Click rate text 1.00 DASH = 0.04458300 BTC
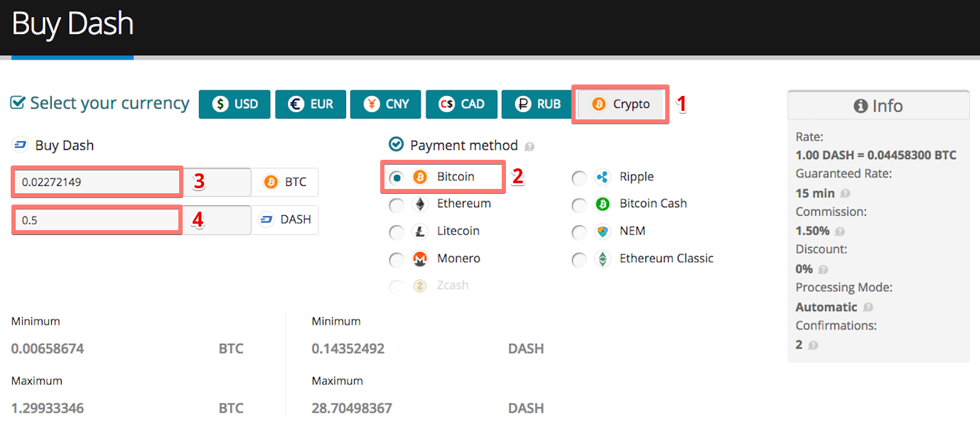 876,155
